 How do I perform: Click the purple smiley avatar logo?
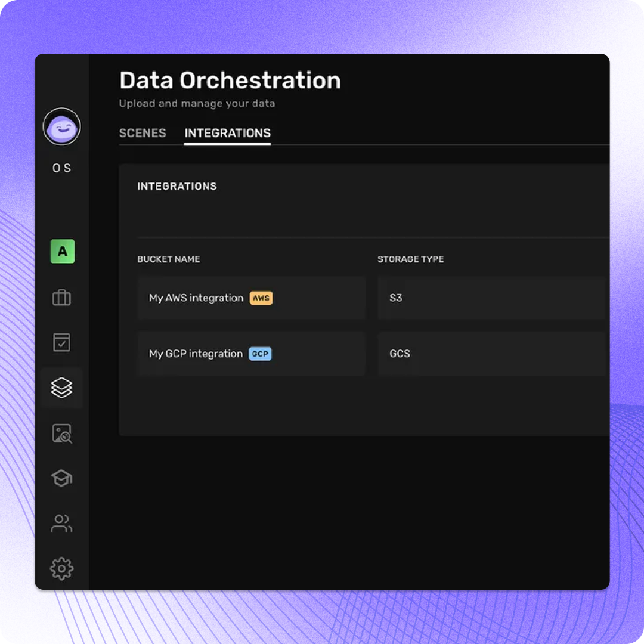pyautogui.click(x=61, y=126)
